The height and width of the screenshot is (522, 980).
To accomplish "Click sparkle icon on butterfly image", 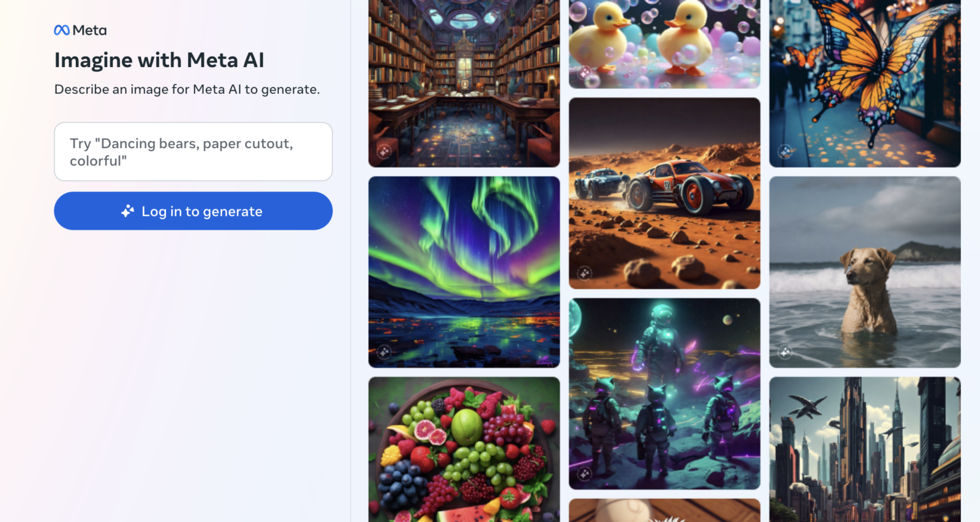I will 785,151.
